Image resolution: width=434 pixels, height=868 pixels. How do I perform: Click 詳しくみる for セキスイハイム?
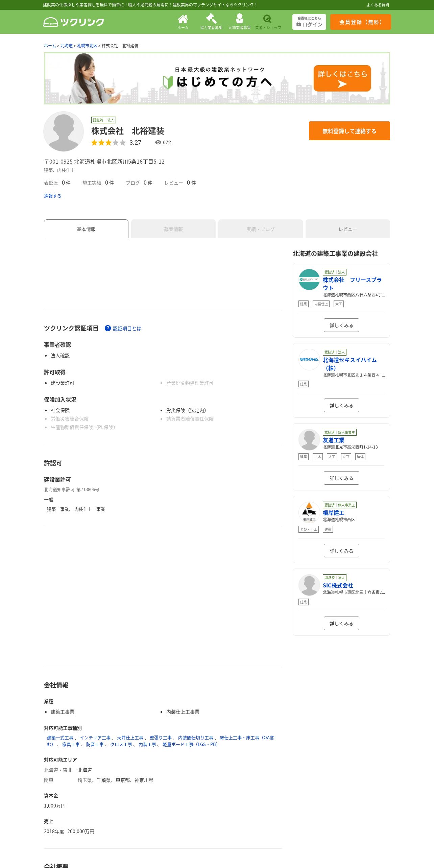341,405
